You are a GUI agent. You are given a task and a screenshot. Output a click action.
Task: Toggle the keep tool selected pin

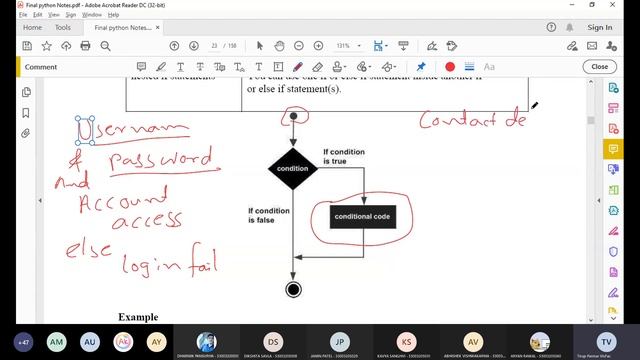coord(421,67)
